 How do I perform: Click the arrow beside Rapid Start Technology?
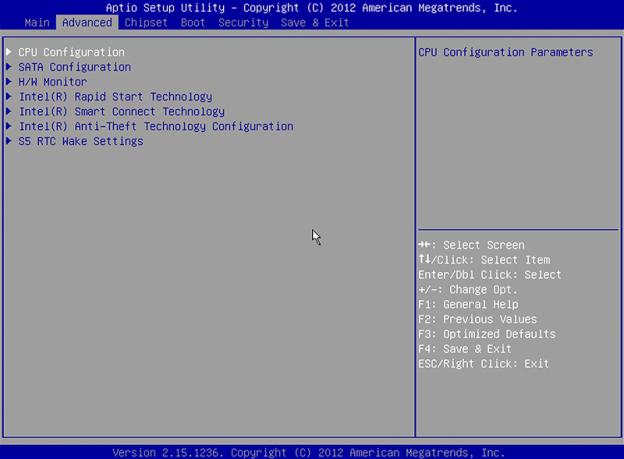pyautogui.click(x=9, y=96)
